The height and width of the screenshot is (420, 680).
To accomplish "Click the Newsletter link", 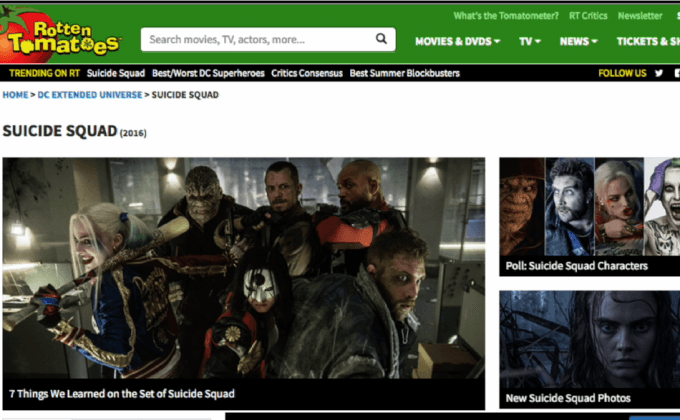I will (639, 16).
